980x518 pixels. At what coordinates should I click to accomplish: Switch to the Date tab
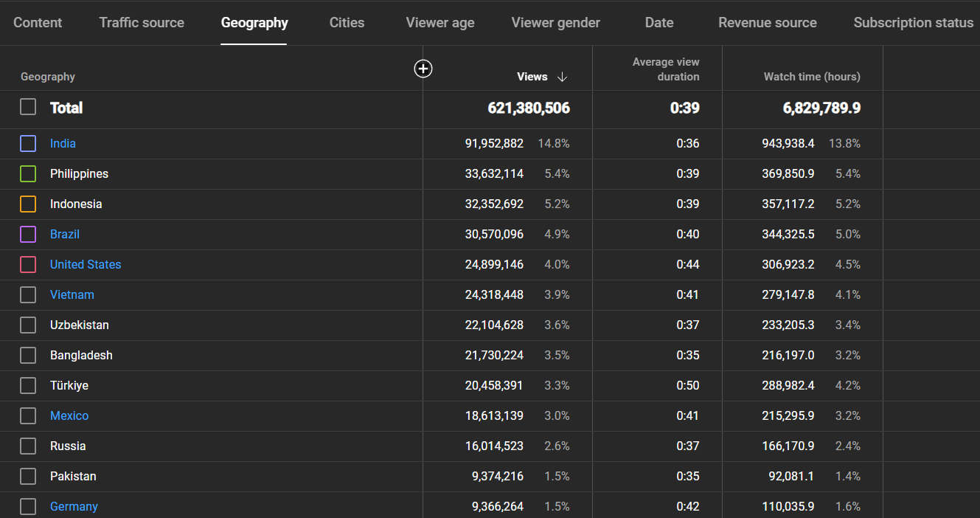coord(659,23)
